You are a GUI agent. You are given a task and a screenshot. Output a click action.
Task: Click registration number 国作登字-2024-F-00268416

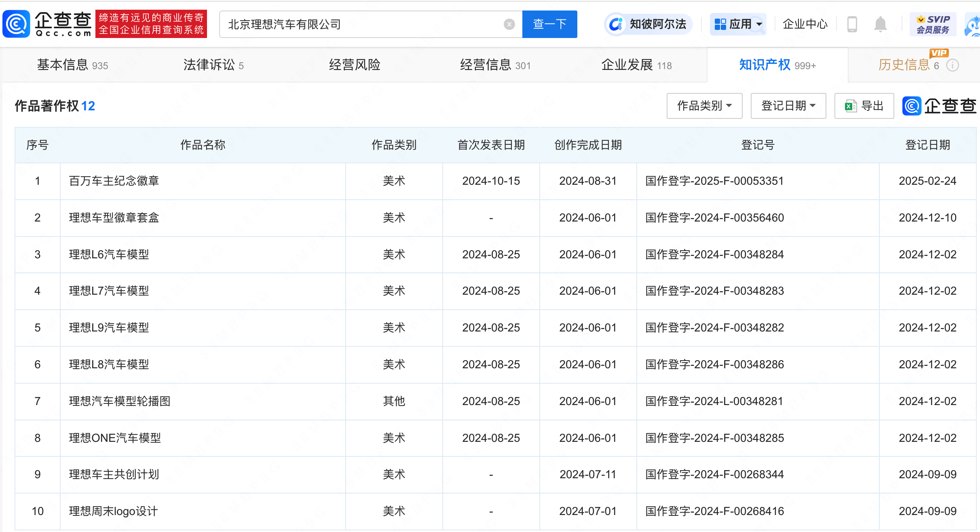[x=714, y=511]
